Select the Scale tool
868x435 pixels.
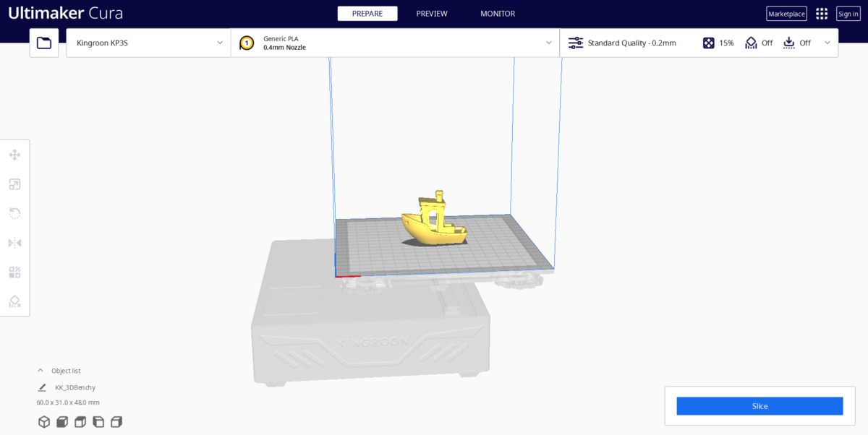[14, 184]
